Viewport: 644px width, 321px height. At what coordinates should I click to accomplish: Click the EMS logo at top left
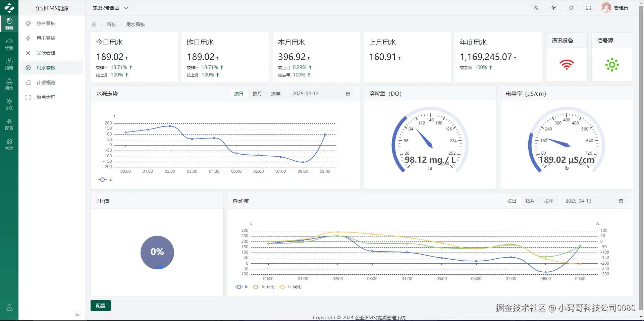9,7
